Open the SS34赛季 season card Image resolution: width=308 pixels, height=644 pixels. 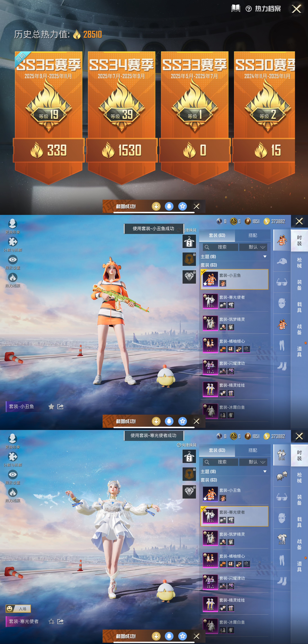coord(122,110)
